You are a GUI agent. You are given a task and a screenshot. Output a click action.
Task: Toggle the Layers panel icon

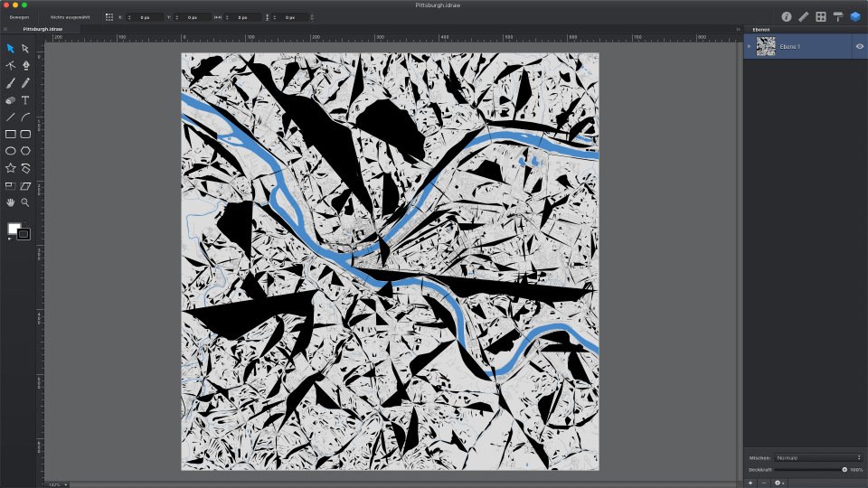[x=854, y=16]
